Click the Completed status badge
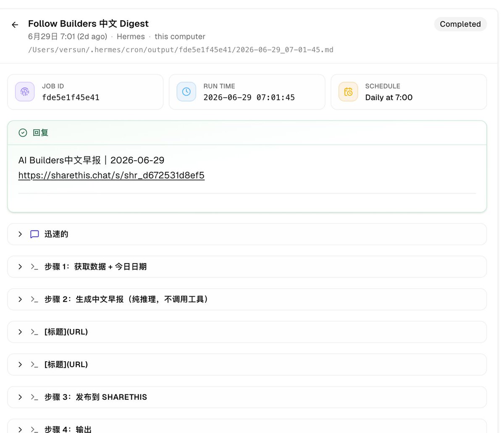 click(460, 24)
